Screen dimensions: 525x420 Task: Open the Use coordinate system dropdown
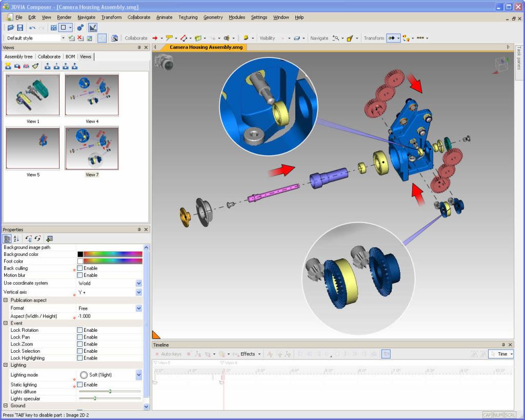point(138,283)
